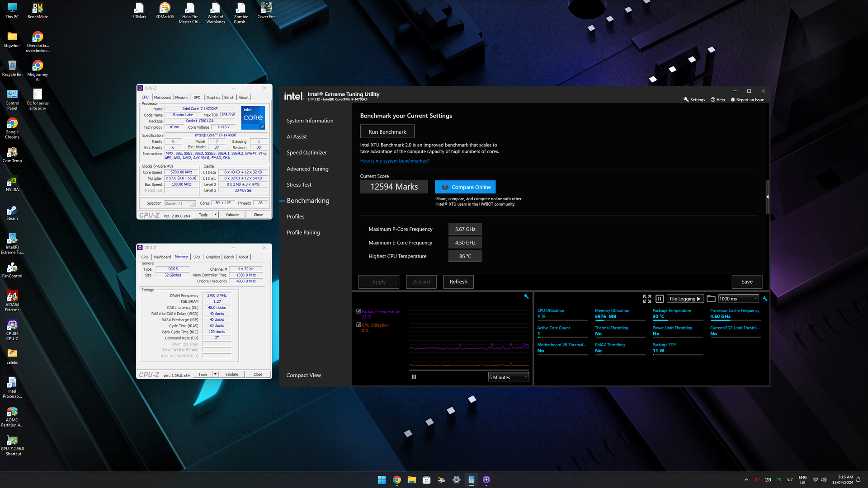Open Graphics tab in bottom CPU-Z window
Viewport: 868px width, 488px height.
click(213, 257)
